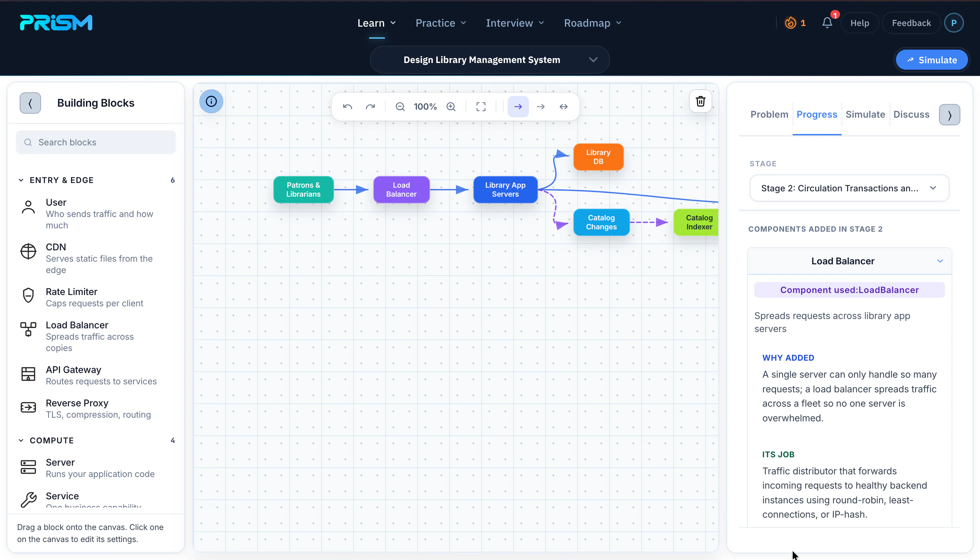Focus the Search blocks field
Image resolution: width=980 pixels, height=560 pixels.
pyautogui.click(x=96, y=142)
